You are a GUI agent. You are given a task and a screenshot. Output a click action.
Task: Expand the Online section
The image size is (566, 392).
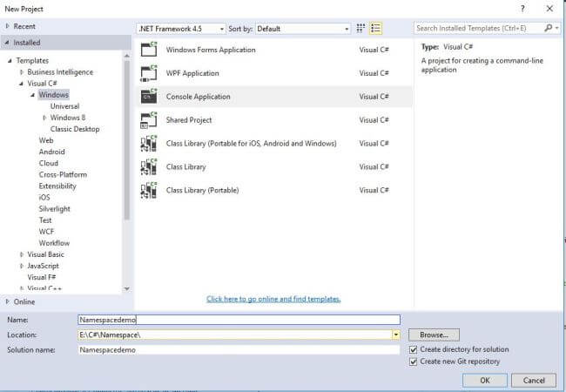(7, 301)
